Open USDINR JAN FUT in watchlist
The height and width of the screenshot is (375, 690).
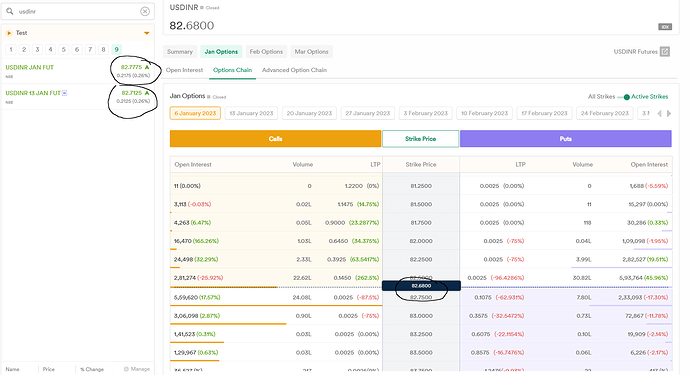29,67
